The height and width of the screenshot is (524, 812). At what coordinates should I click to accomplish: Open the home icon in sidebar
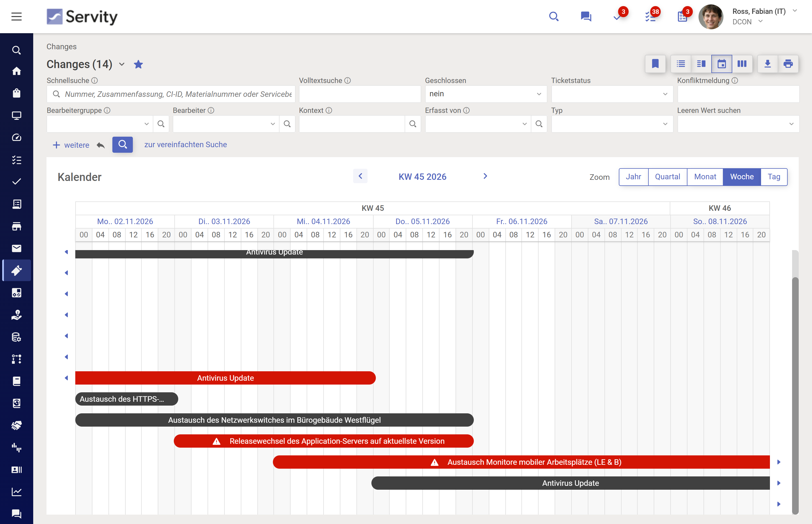tap(16, 71)
